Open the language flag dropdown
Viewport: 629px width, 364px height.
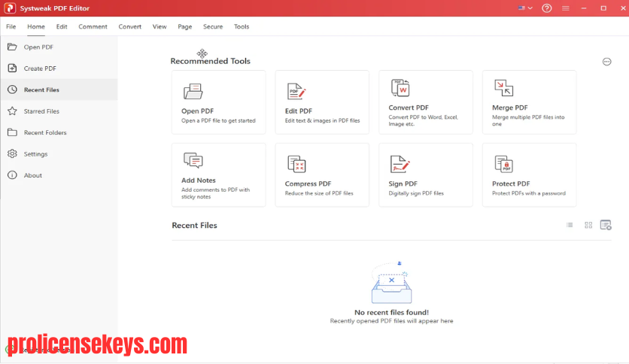[525, 8]
